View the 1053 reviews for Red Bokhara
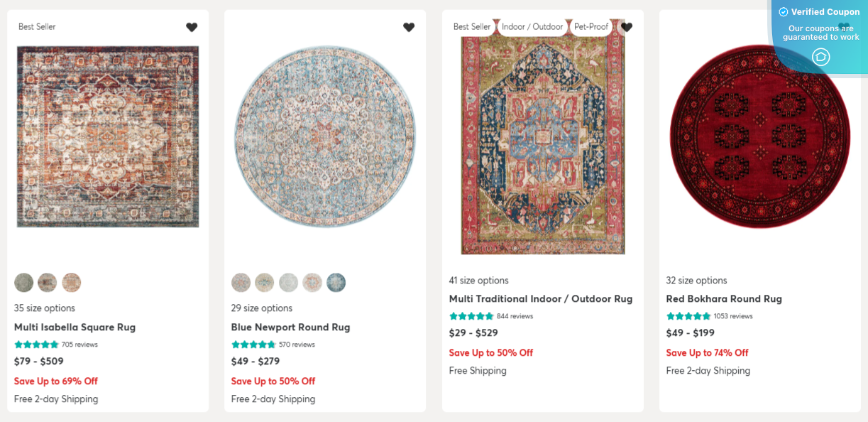 (732, 315)
